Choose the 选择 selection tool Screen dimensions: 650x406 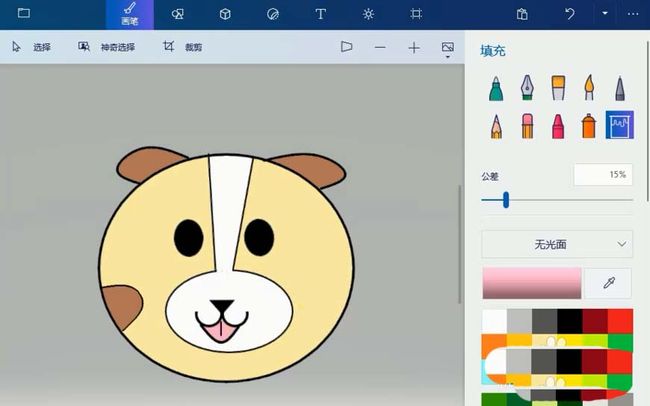tap(32, 47)
